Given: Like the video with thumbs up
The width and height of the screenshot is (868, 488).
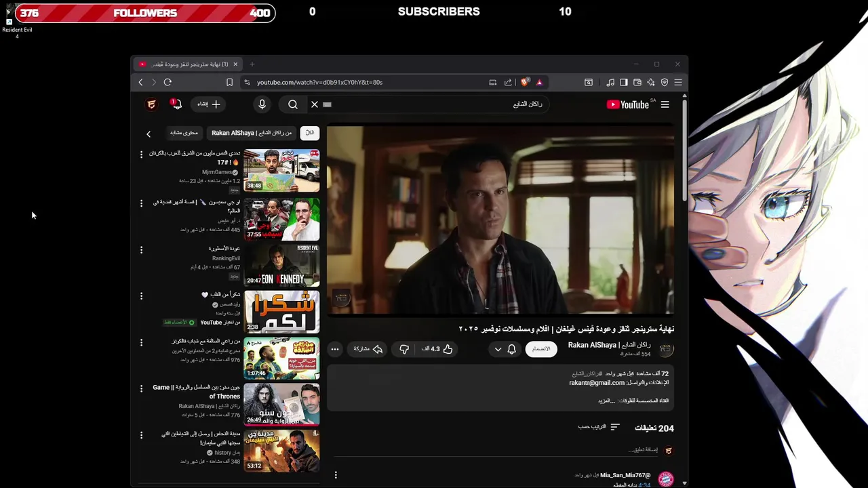Looking at the screenshot, I should click(x=437, y=349).
